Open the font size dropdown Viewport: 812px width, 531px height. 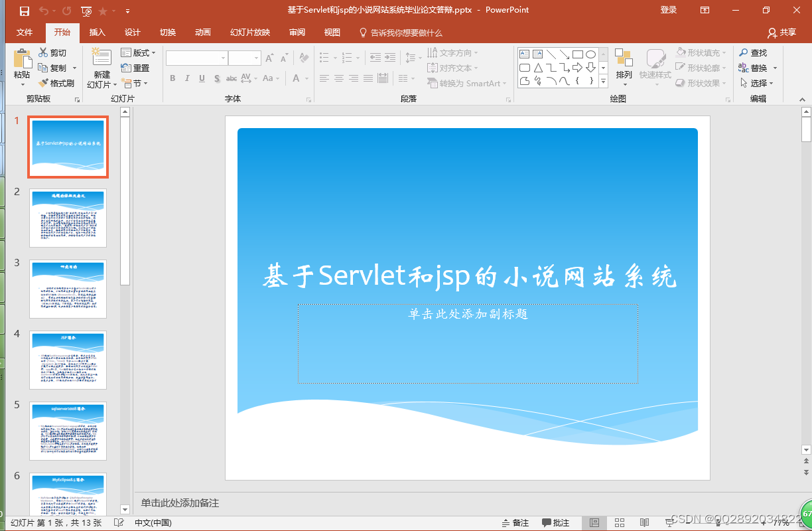click(x=255, y=58)
